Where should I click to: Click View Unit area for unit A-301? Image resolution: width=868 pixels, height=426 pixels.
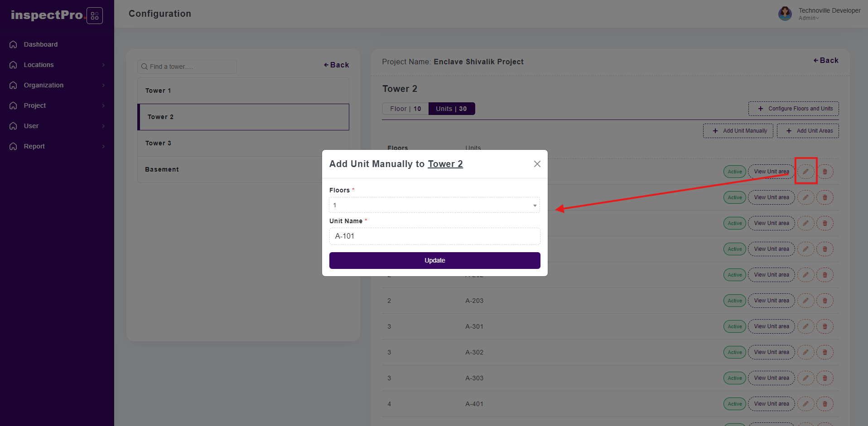point(771,326)
